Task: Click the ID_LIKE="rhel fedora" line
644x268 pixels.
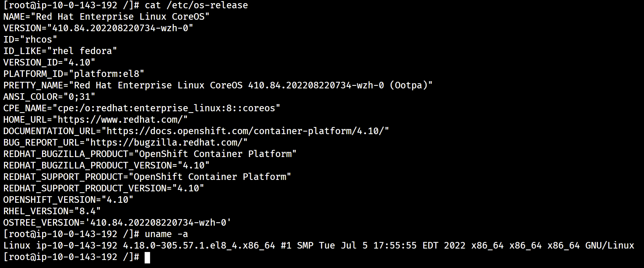Action: (60, 51)
